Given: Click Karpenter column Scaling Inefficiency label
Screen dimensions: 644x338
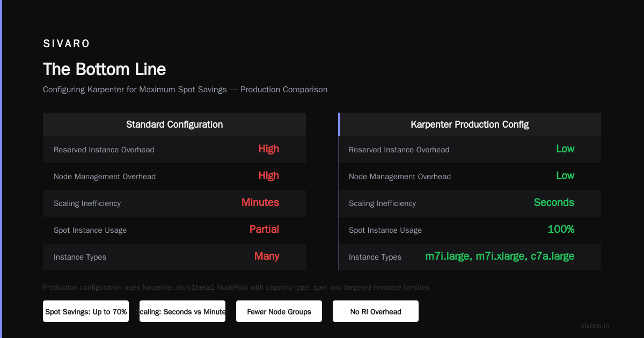Looking at the screenshot, I should pos(383,203).
